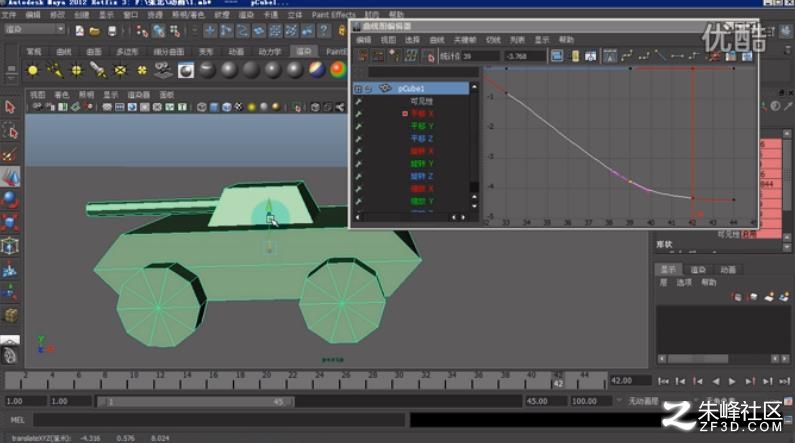795x443 pixels.
Task: Click the play forwards button
Action: pyautogui.click(x=732, y=381)
